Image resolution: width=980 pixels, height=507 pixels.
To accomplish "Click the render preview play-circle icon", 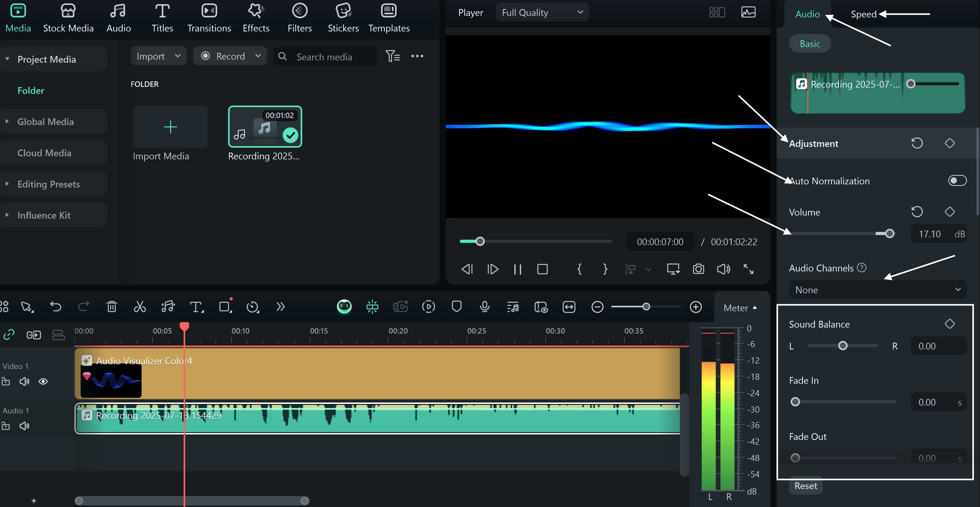I will [428, 307].
